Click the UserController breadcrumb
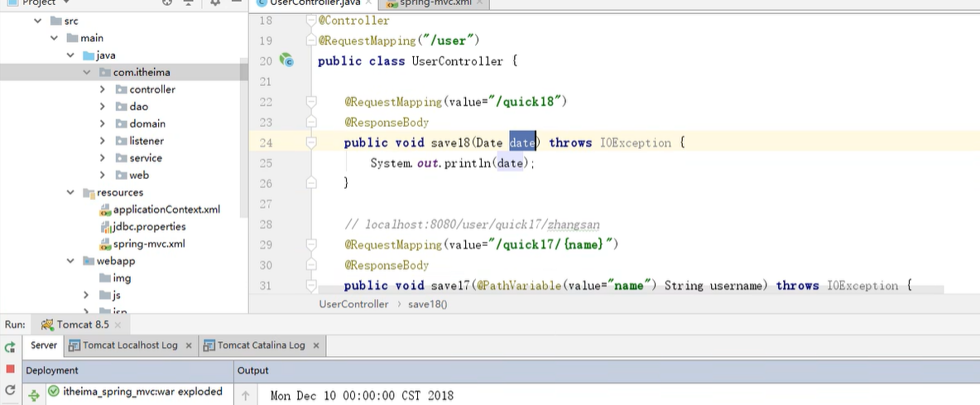The image size is (980, 405). pos(353,305)
